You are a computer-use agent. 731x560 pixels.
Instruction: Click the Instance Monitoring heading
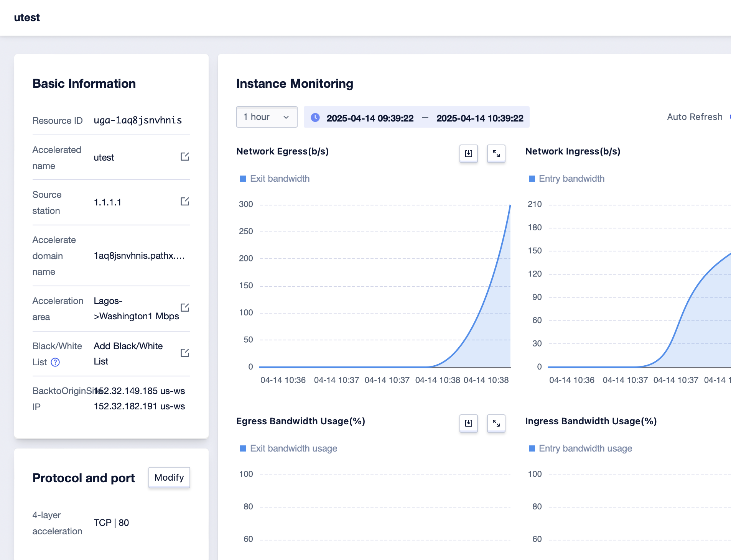click(295, 84)
